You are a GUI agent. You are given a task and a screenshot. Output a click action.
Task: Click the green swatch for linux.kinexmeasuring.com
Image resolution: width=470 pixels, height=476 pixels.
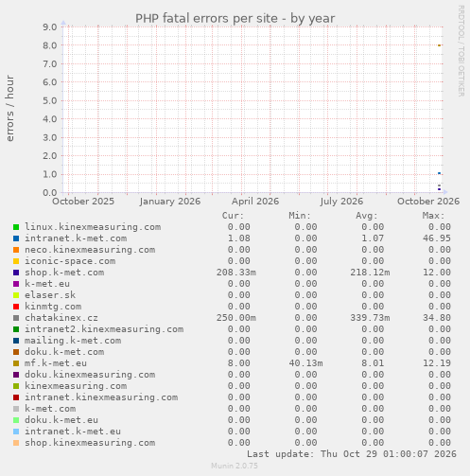pos(16,227)
